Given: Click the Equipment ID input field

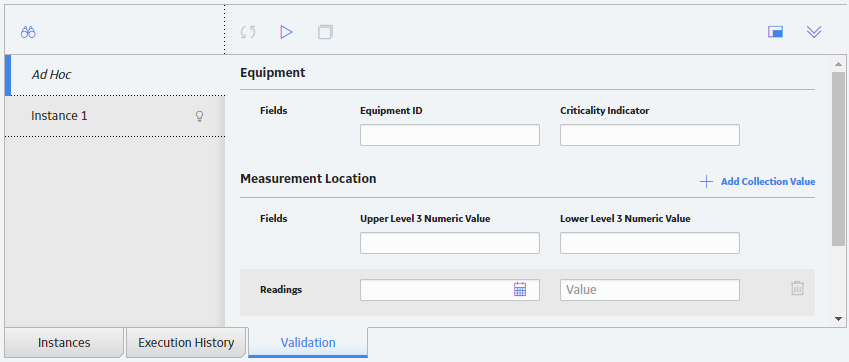Looking at the screenshot, I should [x=450, y=135].
